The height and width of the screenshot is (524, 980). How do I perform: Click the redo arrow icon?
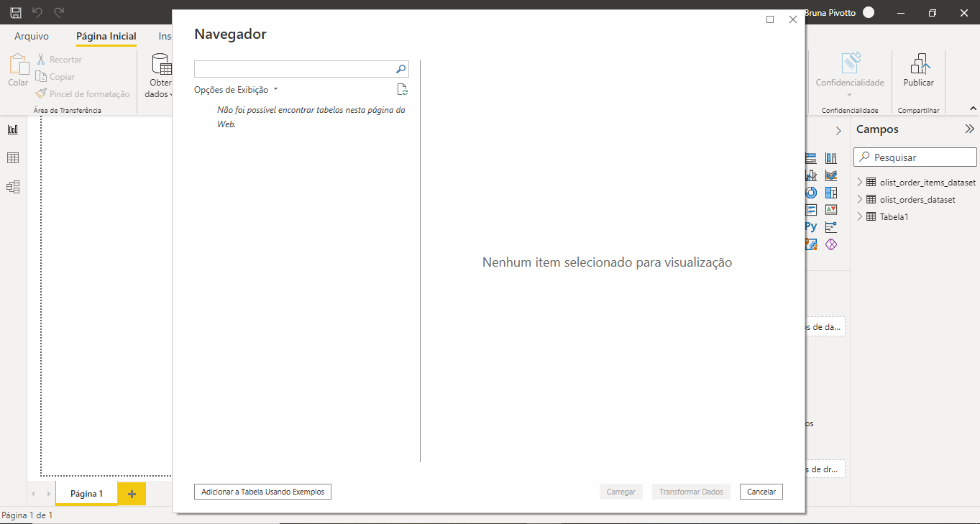[59, 12]
